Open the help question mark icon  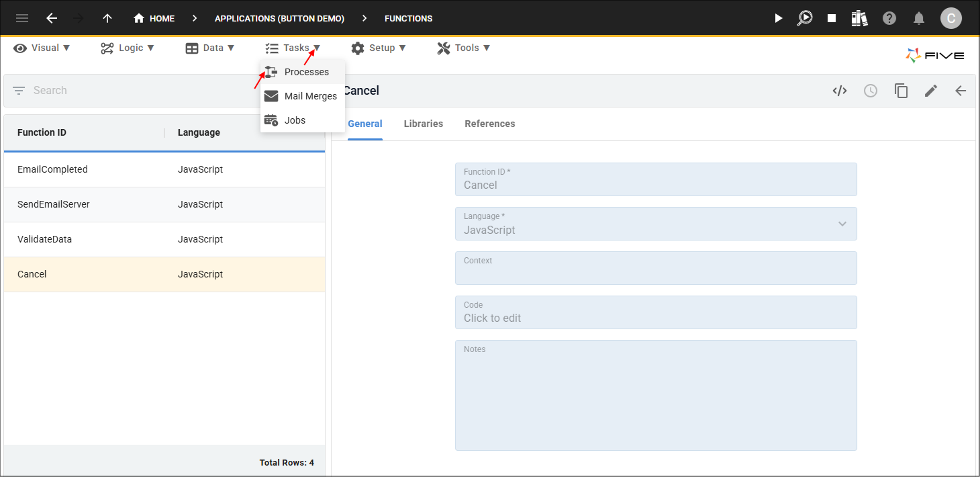click(x=889, y=18)
